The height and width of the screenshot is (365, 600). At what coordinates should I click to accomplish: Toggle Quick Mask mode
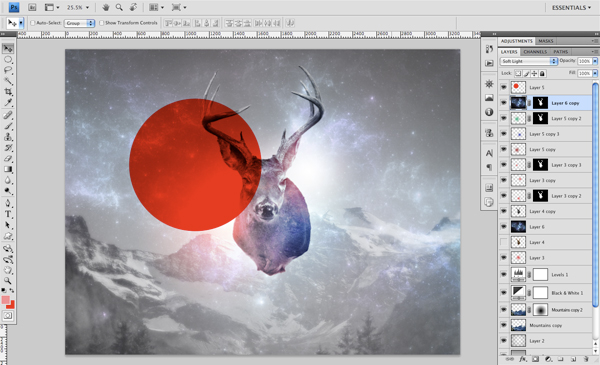[x=8, y=316]
